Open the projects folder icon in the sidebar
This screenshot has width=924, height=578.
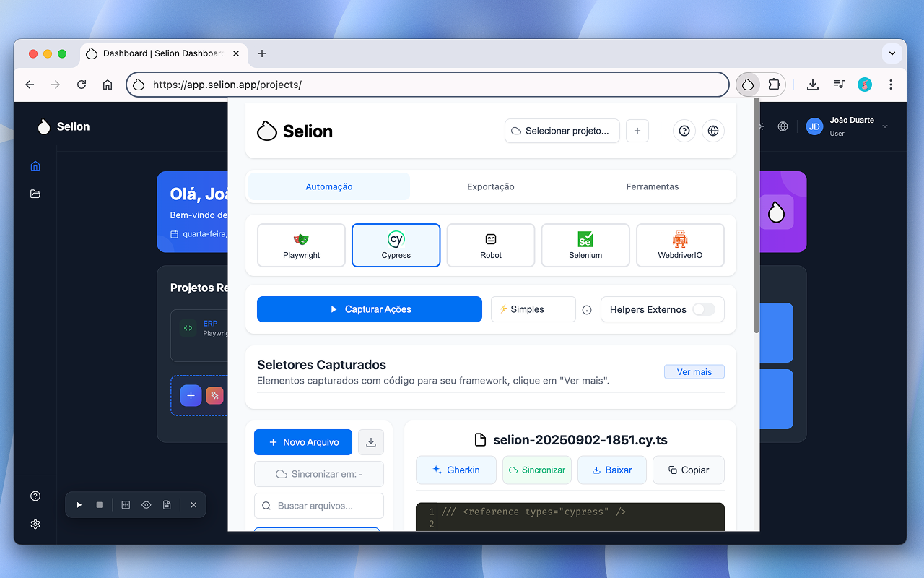click(x=35, y=194)
